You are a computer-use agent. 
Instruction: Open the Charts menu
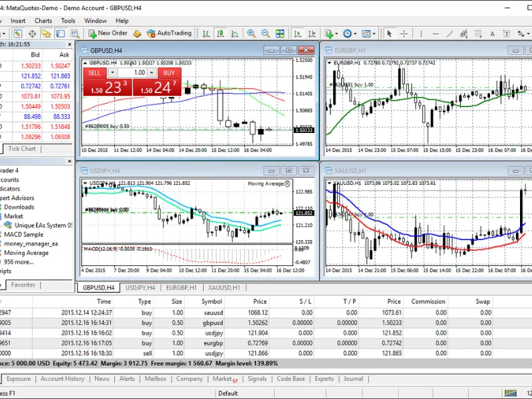pyautogui.click(x=43, y=21)
